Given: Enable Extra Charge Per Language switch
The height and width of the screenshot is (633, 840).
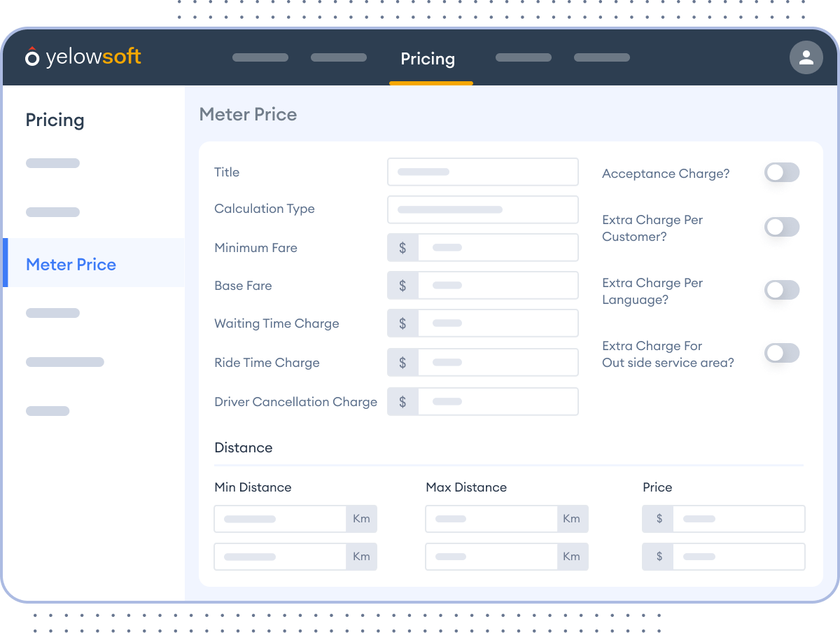Looking at the screenshot, I should pyautogui.click(x=782, y=290).
